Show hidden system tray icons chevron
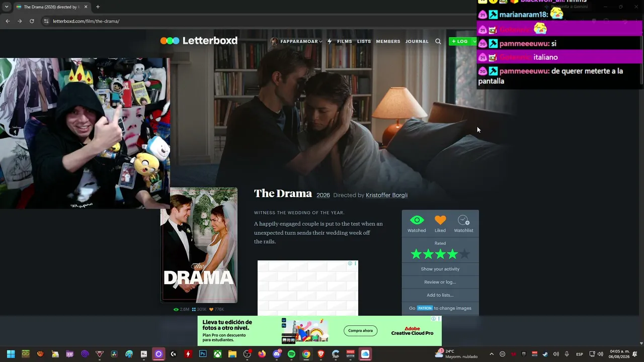This screenshot has width=644, height=362. tap(492, 354)
